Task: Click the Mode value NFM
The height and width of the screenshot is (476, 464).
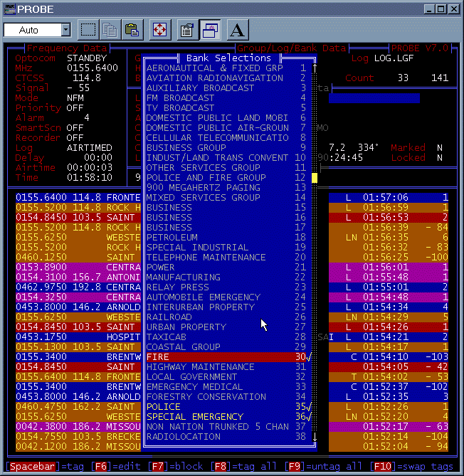Action: (75, 97)
